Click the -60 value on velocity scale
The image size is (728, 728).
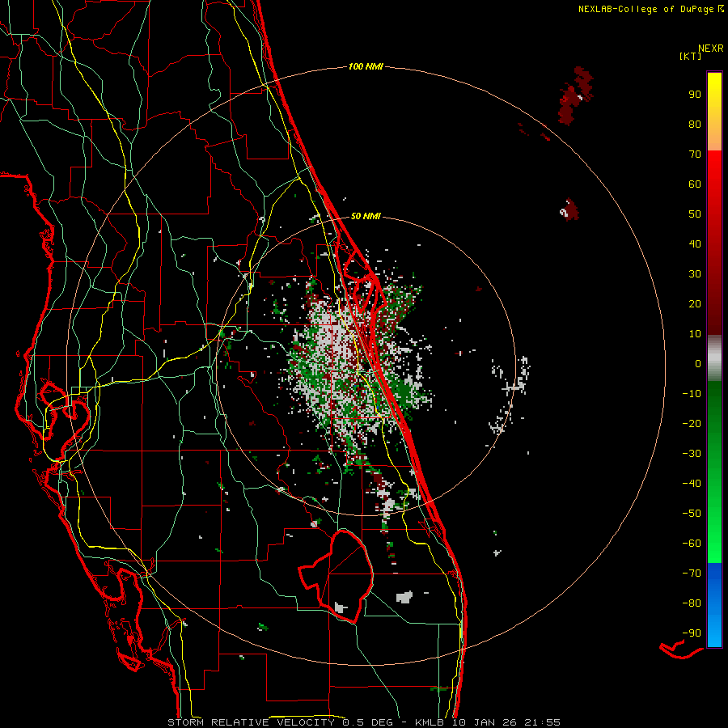pos(692,544)
